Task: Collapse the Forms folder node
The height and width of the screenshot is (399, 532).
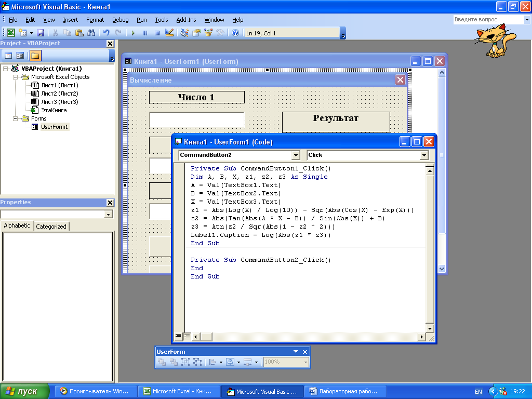Action: (x=15, y=118)
